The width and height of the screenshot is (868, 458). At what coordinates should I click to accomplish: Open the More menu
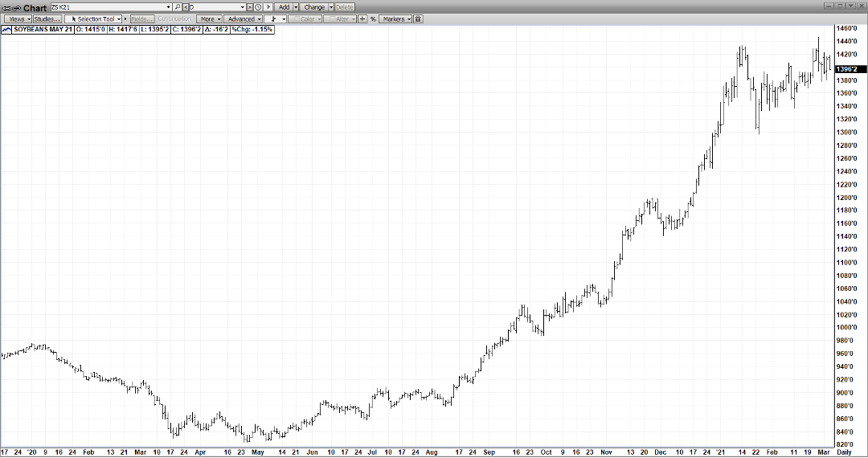tap(209, 18)
